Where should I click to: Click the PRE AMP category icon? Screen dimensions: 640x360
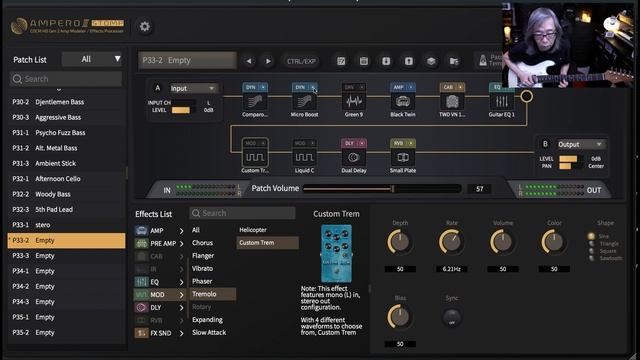click(x=141, y=243)
